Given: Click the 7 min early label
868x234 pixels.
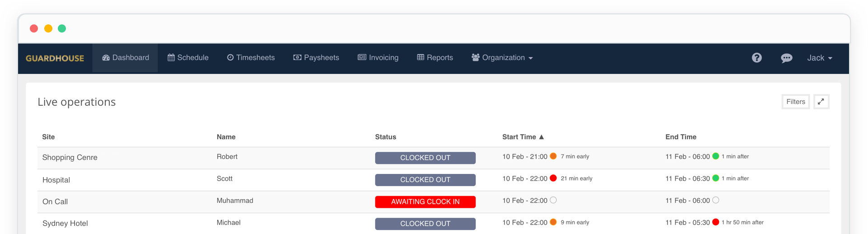Looking at the screenshot, I should pyautogui.click(x=575, y=156).
